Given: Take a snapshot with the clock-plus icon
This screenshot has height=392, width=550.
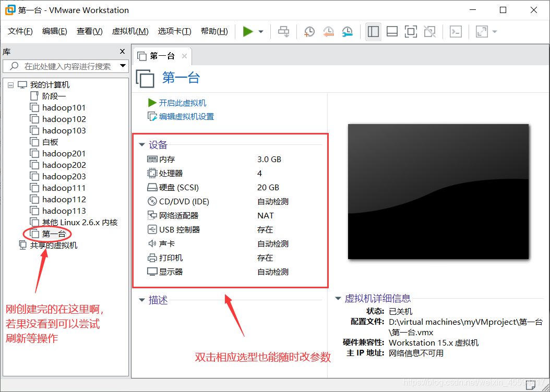Looking at the screenshot, I should tap(309, 31).
